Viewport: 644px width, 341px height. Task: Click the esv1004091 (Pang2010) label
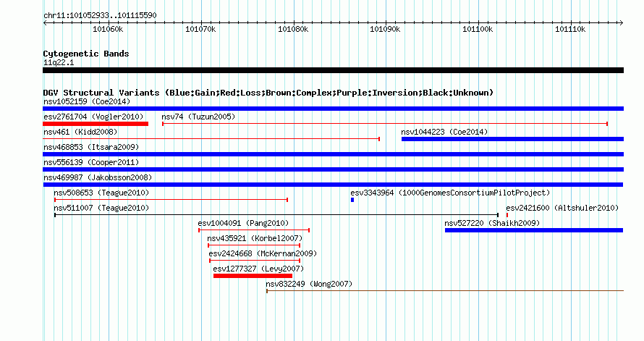tap(243, 223)
